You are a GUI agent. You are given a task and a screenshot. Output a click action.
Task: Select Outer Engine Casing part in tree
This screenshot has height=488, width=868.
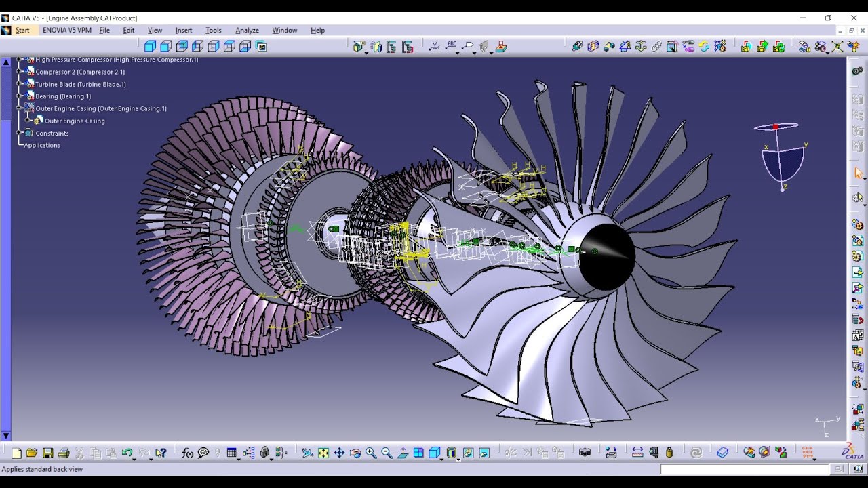75,121
